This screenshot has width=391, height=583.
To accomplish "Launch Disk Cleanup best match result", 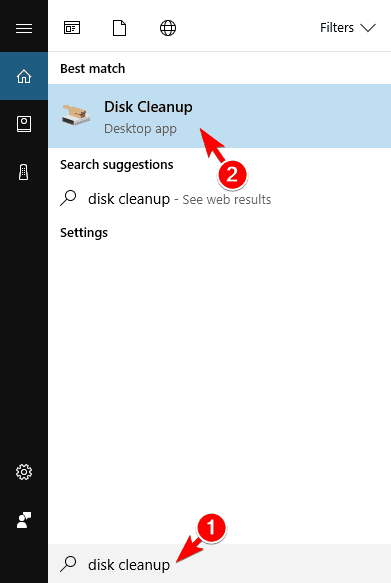I will click(x=219, y=116).
